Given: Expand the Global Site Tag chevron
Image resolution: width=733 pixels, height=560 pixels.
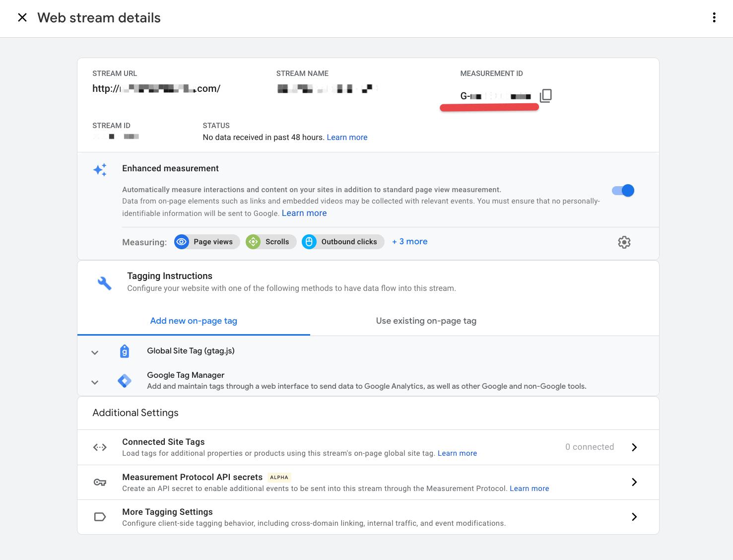Looking at the screenshot, I should 95,352.
